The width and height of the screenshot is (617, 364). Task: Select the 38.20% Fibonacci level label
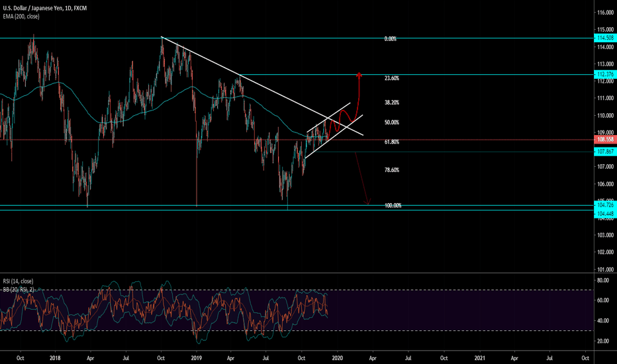(391, 103)
